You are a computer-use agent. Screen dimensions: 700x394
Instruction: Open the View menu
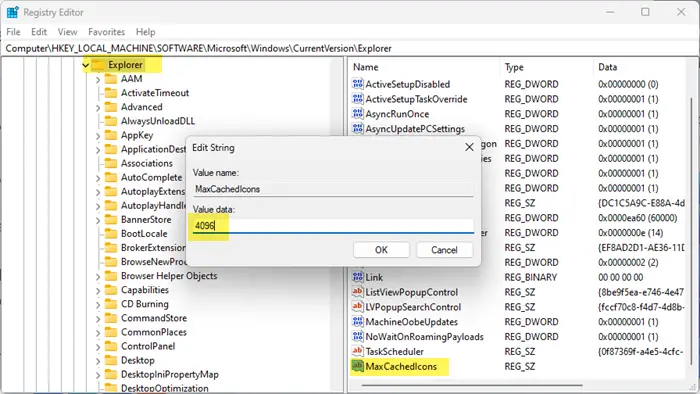pos(67,32)
